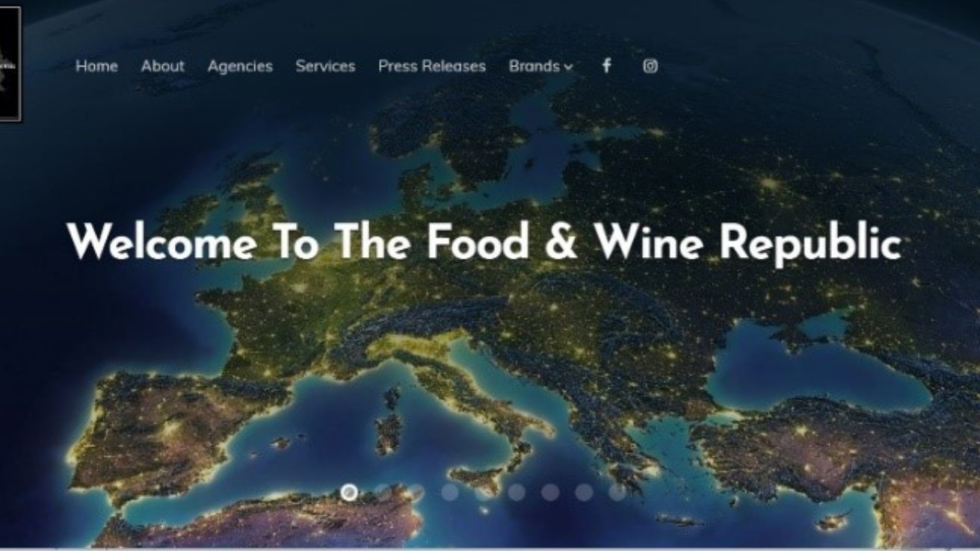Open the Facebook page icon
This screenshot has height=551, width=980.
pyautogui.click(x=606, y=66)
